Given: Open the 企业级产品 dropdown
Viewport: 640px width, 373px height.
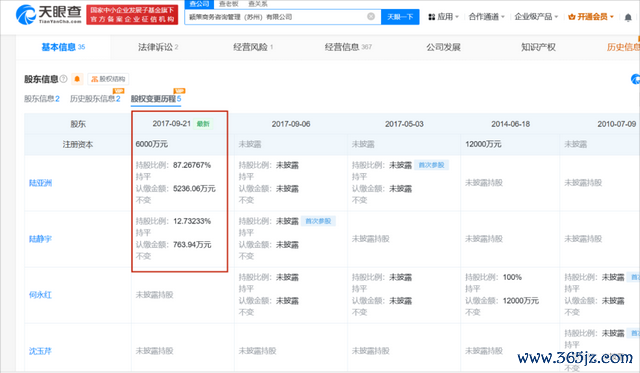Looking at the screenshot, I should point(536,17).
